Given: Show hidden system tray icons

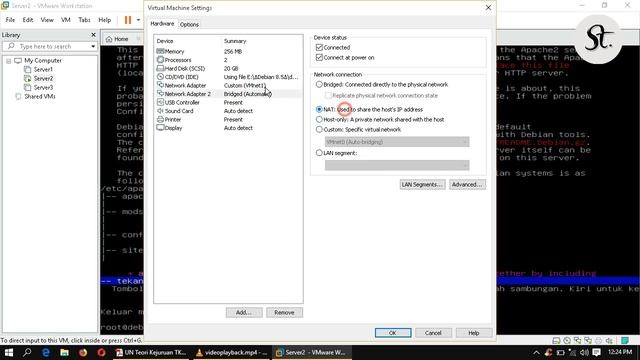Looking at the screenshot, I should (x=536, y=352).
